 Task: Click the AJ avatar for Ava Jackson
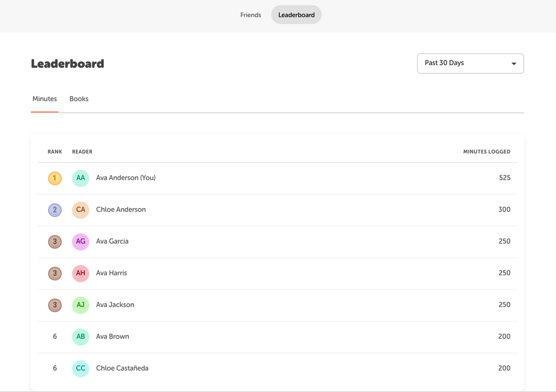81,305
